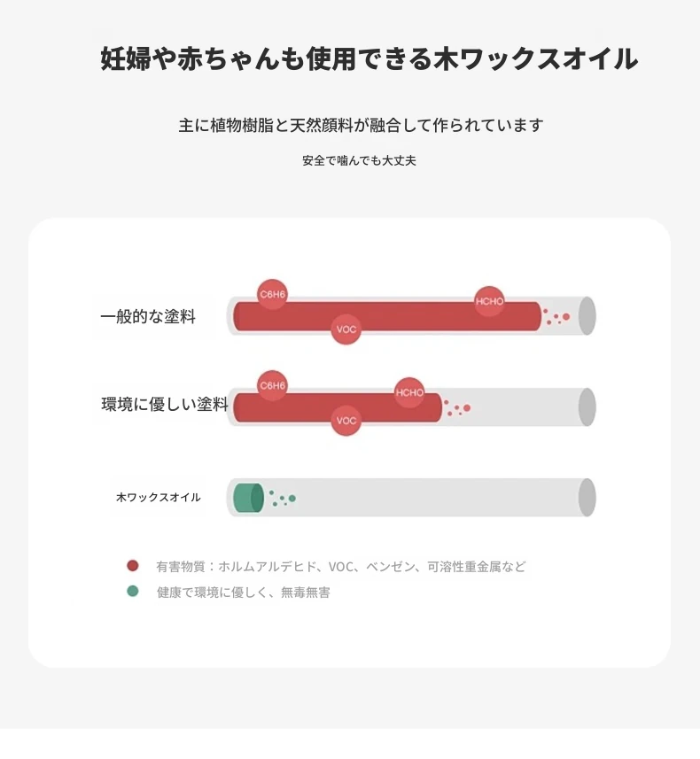Click the C6H6 bubble on the 環境に優しい塗料 bar
The height and width of the screenshot is (759, 700).
(x=273, y=385)
